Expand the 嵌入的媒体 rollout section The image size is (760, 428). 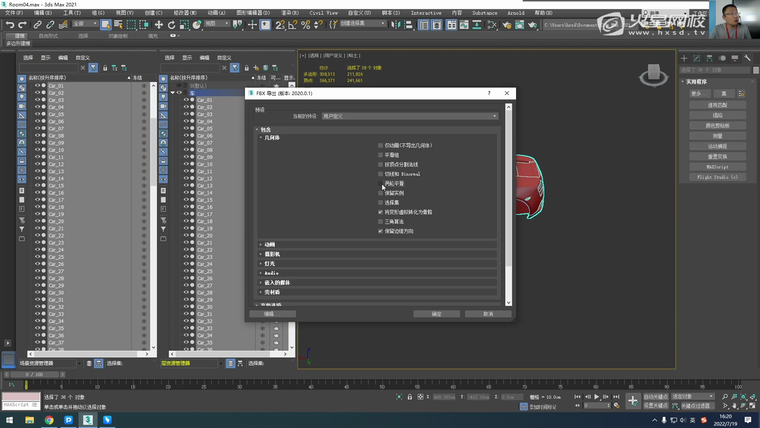click(275, 282)
